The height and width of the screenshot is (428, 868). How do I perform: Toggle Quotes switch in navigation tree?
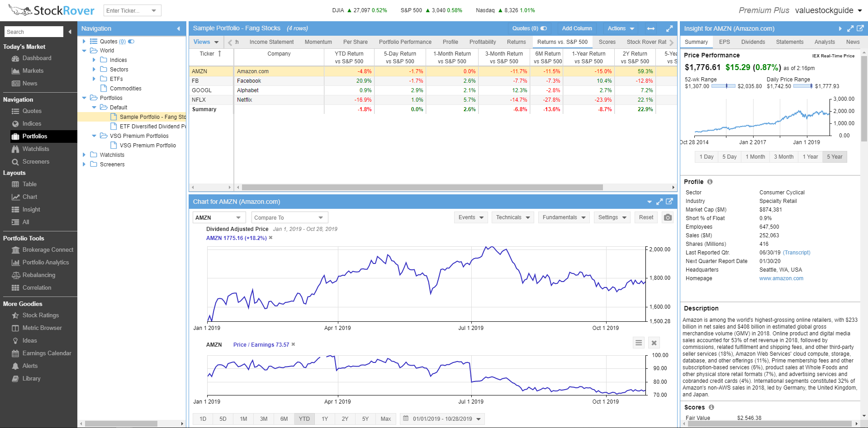(131, 42)
